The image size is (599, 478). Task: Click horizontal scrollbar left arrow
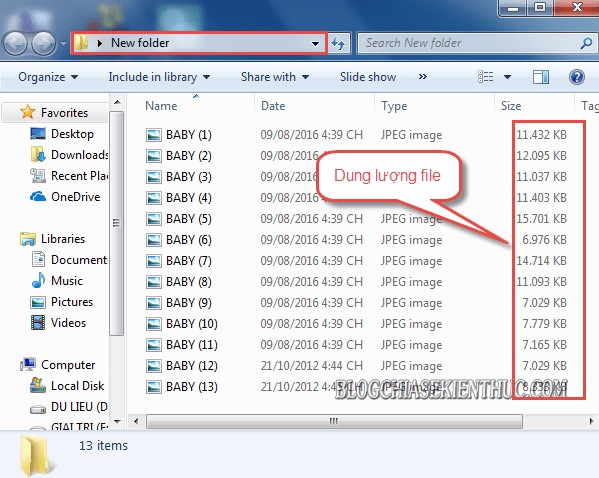tap(136, 422)
